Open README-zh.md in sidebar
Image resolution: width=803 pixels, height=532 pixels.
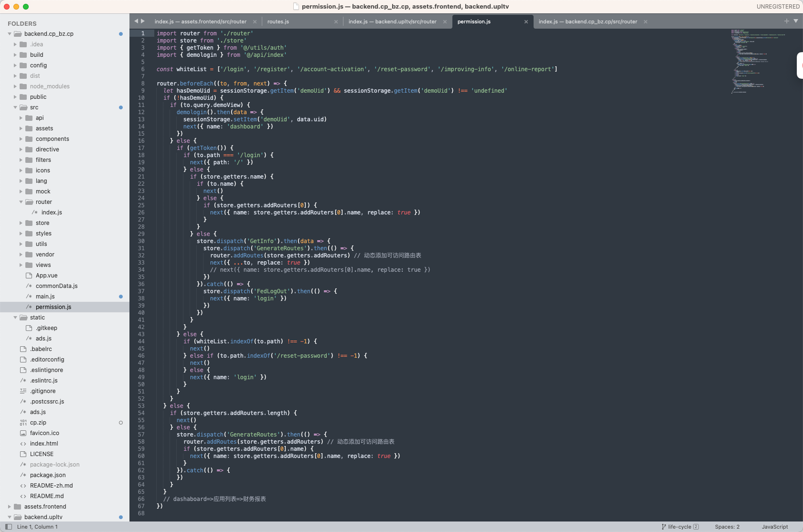coord(51,486)
